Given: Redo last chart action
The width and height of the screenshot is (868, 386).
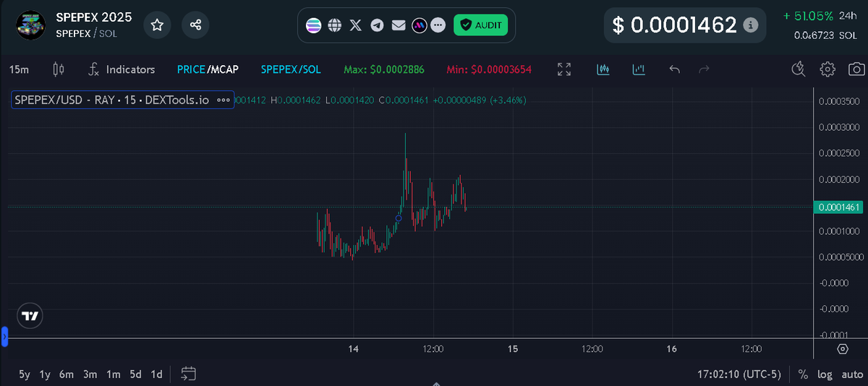Looking at the screenshot, I should point(704,69).
